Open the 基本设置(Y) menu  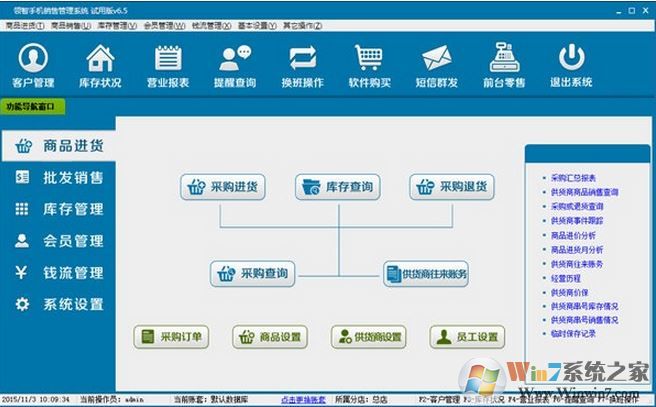pos(257,26)
